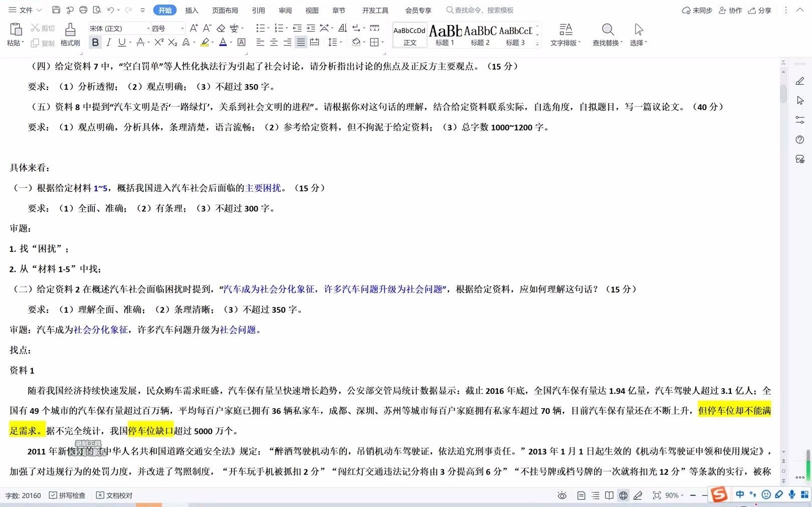
Task: Click the 协作 collaborate button
Action: click(730, 10)
